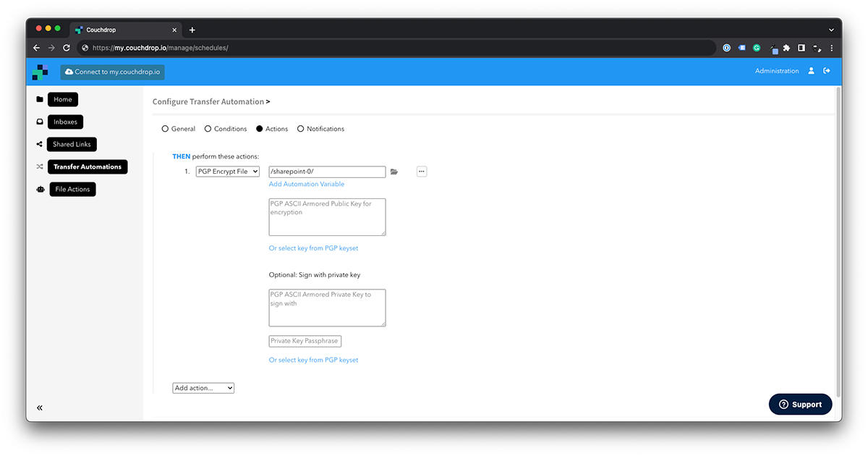Click the Couchdrop logo in the header
Screen dimensions: 868x456
tap(41, 71)
